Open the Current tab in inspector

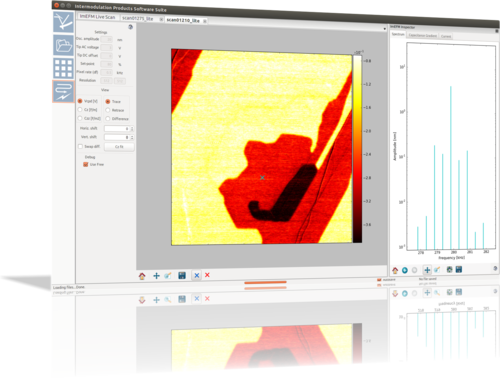tap(446, 36)
